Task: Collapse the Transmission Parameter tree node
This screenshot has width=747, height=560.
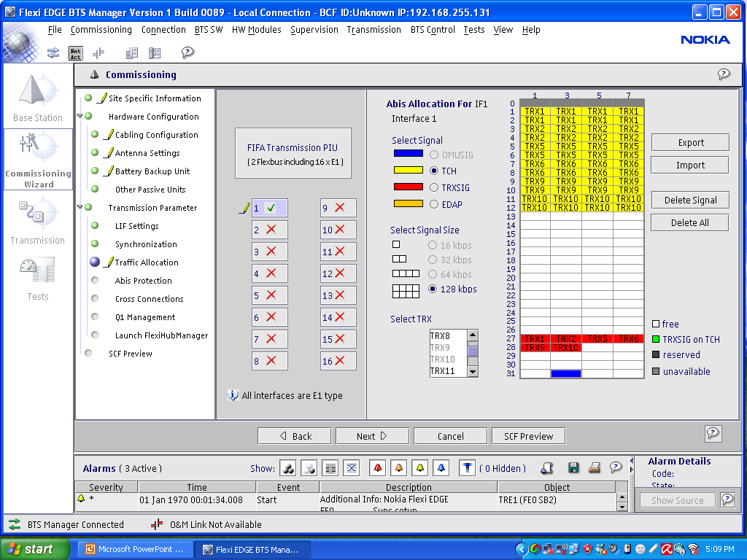Action: [80, 208]
